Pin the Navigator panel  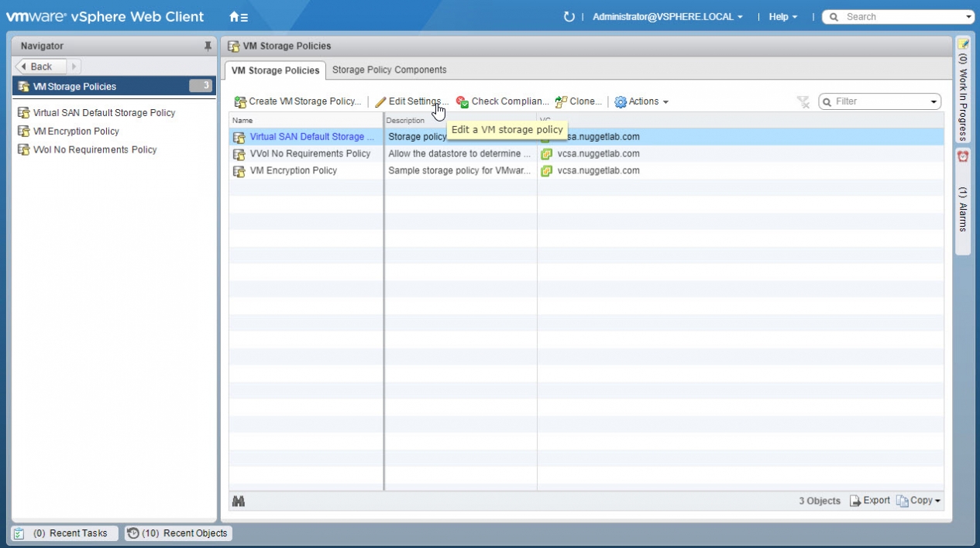(x=208, y=46)
